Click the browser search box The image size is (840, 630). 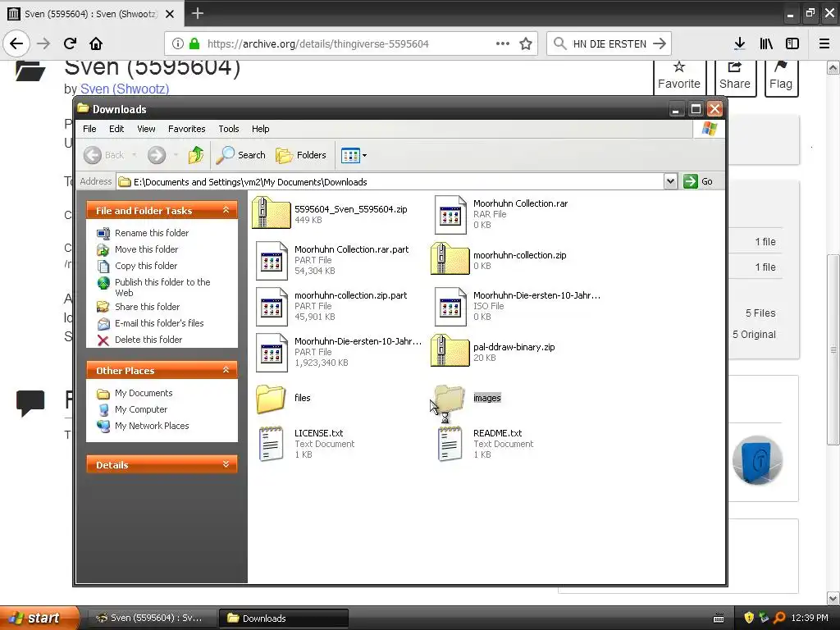coord(609,43)
